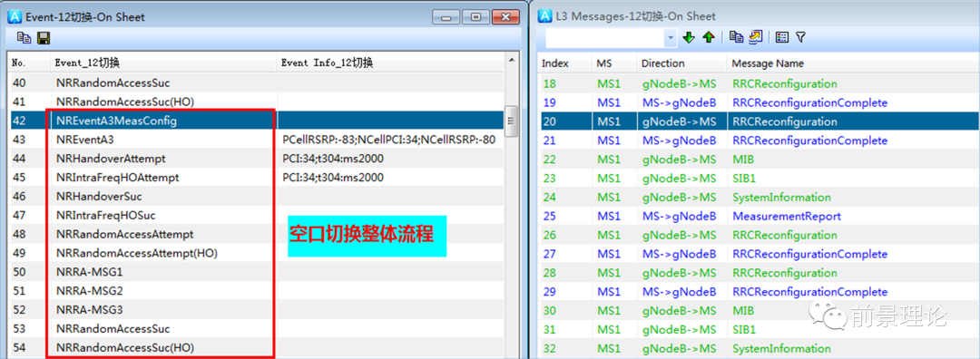Restore the Event window size

[x=475, y=17]
